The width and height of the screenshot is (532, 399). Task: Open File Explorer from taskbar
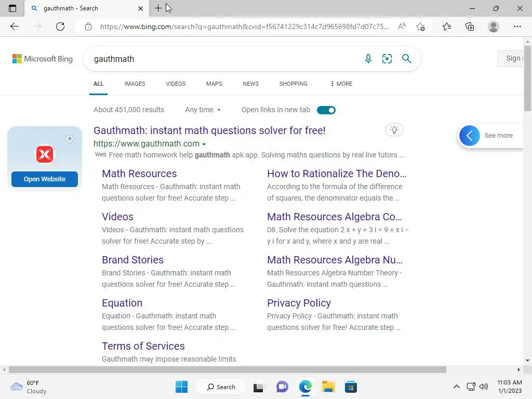tap(328, 387)
